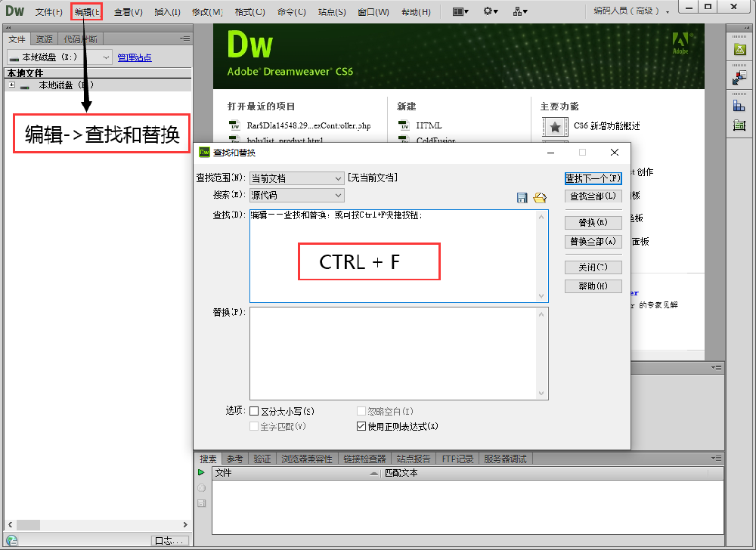Image resolution: width=756 pixels, height=550 pixels.
Task: Open the site management icon in the toolbar
Action: (x=520, y=11)
